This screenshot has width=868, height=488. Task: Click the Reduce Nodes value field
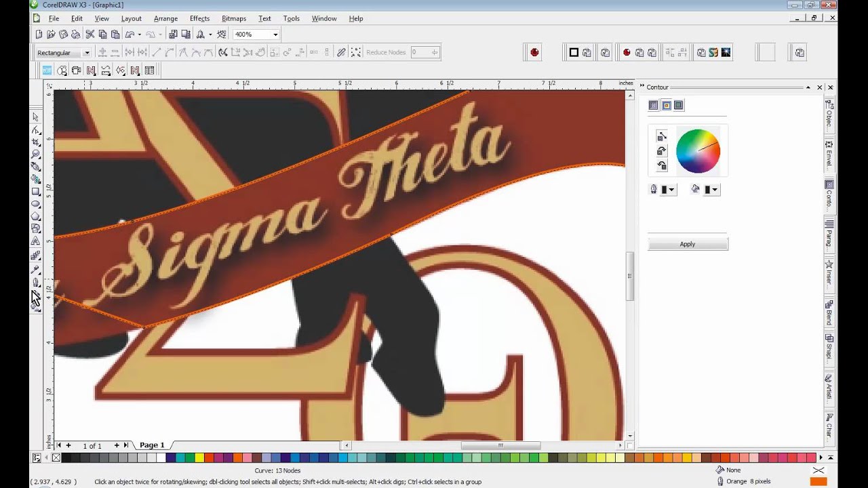(x=420, y=52)
